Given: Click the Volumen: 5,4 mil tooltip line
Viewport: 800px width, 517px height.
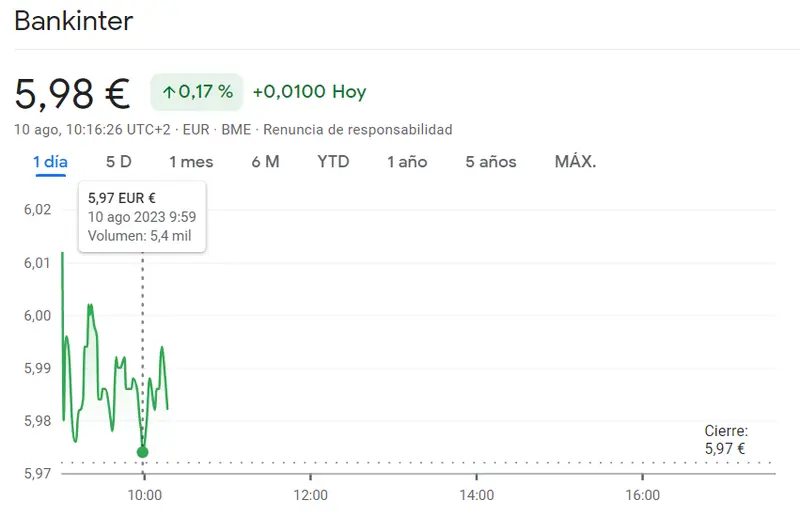Looking at the screenshot, I should (x=140, y=236).
